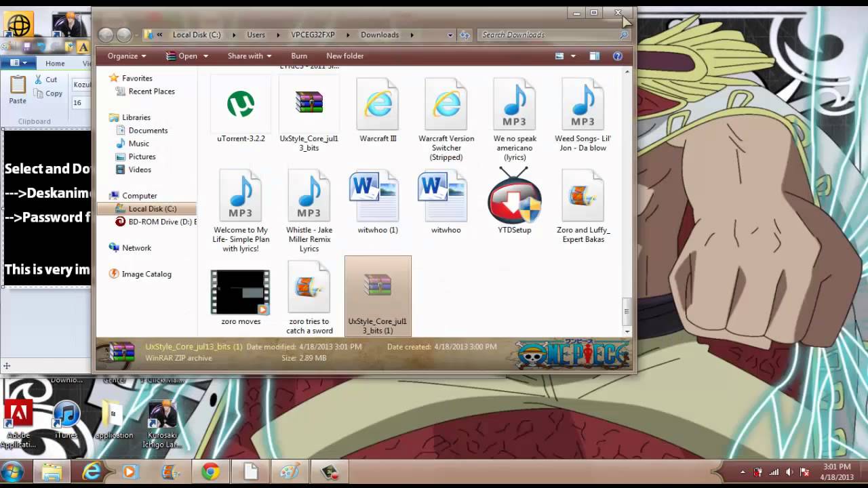
Task: Toggle the preview pane in Explorer
Action: coord(594,56)
